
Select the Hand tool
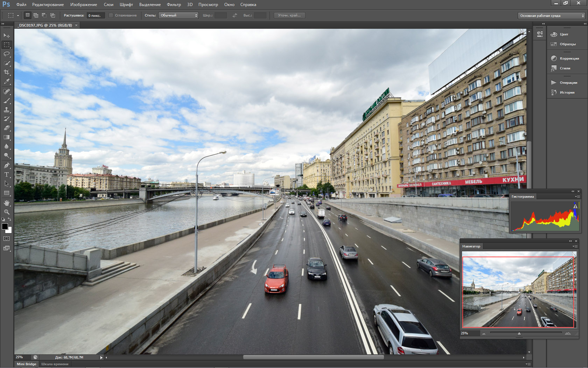(x=7, y=203)
